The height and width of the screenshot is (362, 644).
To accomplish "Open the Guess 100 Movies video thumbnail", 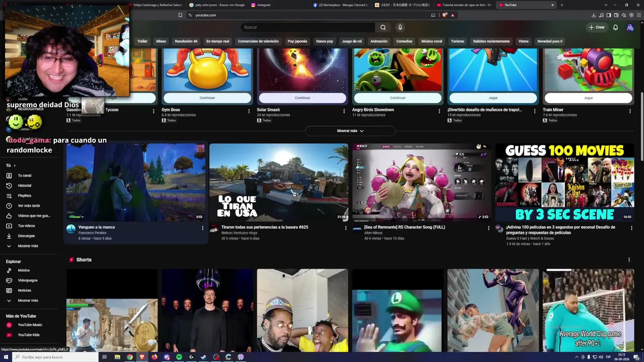I will pyautogui.click(x=565, y=183).
